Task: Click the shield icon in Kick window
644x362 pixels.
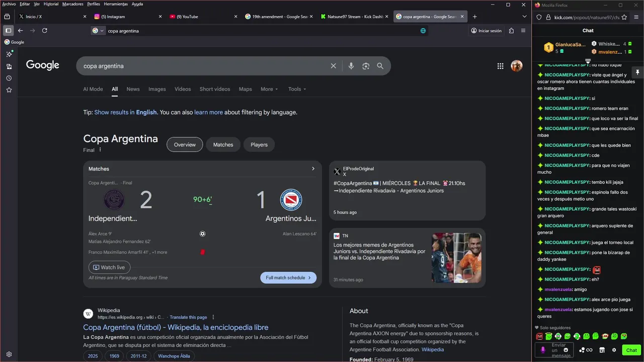Action: pos(539,17)
